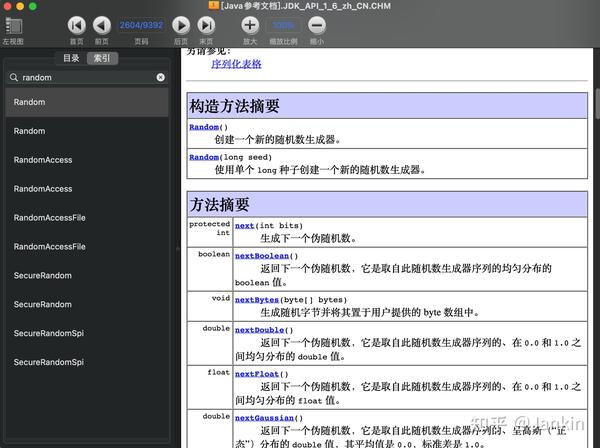600x448 pixels.
Task: Clear the random search text
Action: tap(161, 77)
